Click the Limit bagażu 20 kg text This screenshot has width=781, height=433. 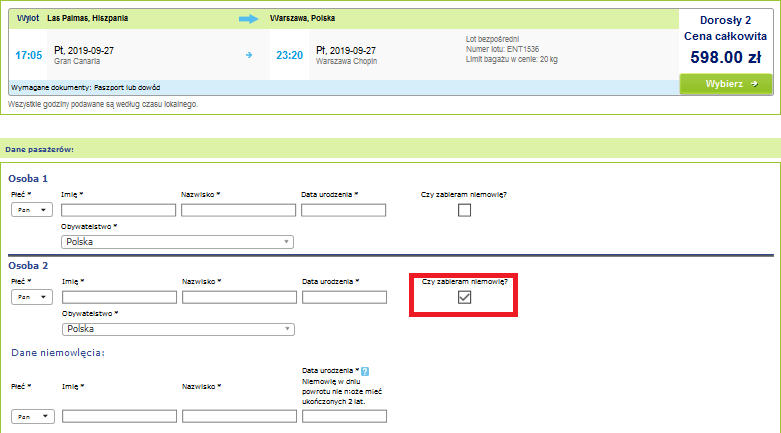pyautogui.click(x=512, y=59)
